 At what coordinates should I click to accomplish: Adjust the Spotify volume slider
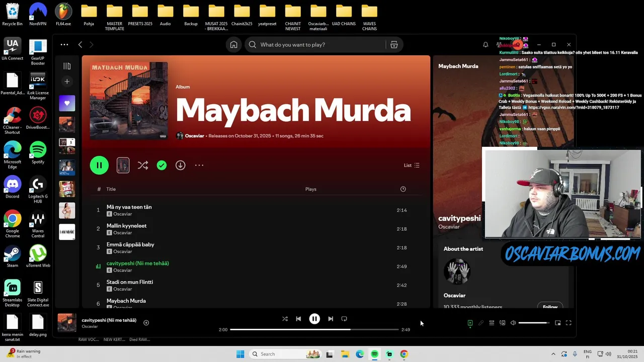point(534,323)
